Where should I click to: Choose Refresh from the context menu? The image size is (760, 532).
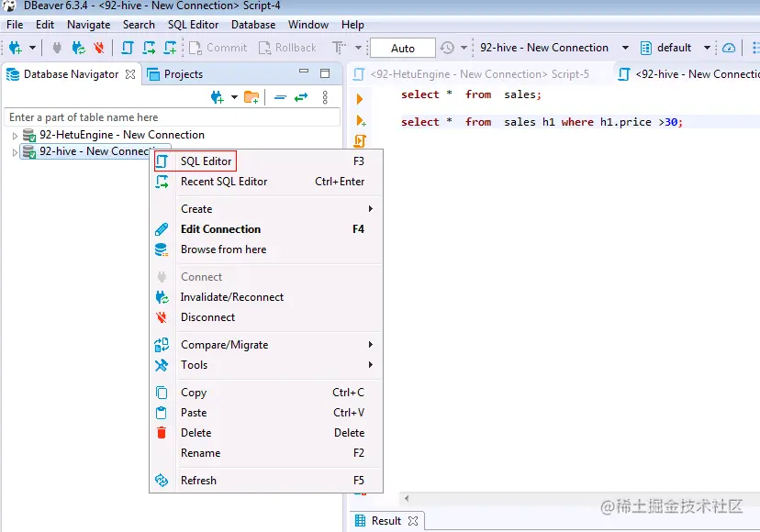[265, 481]
